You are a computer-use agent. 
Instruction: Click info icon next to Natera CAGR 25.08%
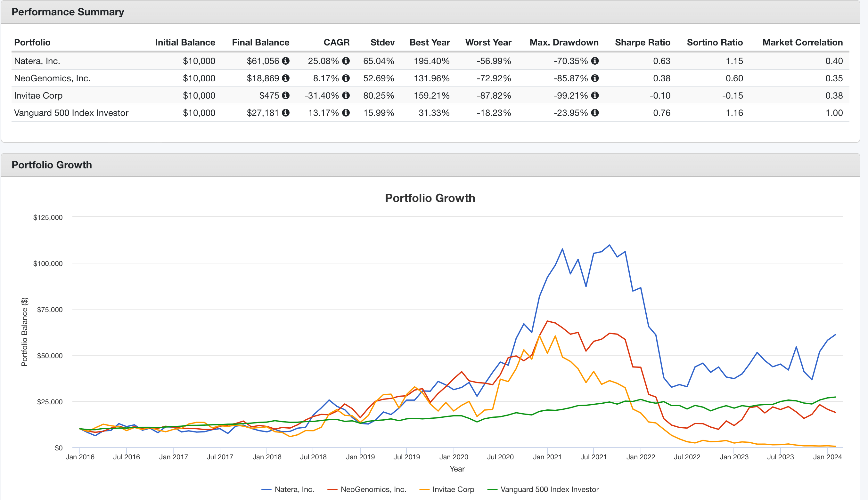346,61
